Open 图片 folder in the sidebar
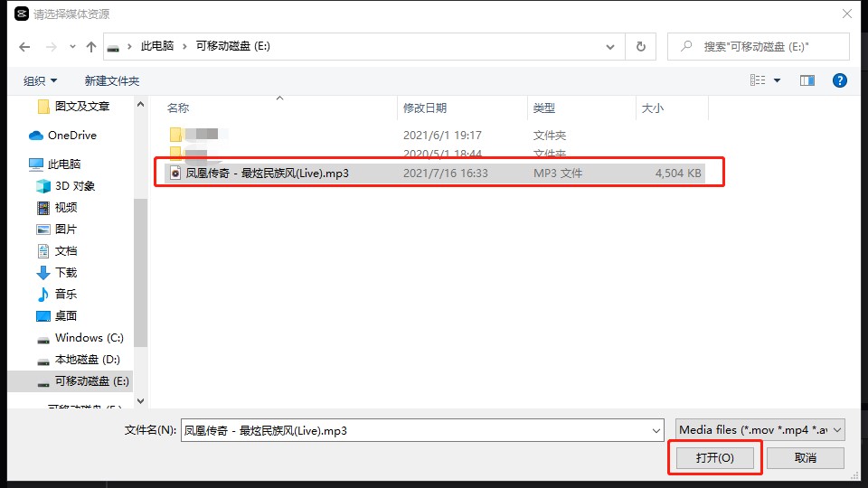Viewport: 868px width, 488px height. [x=57, y=229]
